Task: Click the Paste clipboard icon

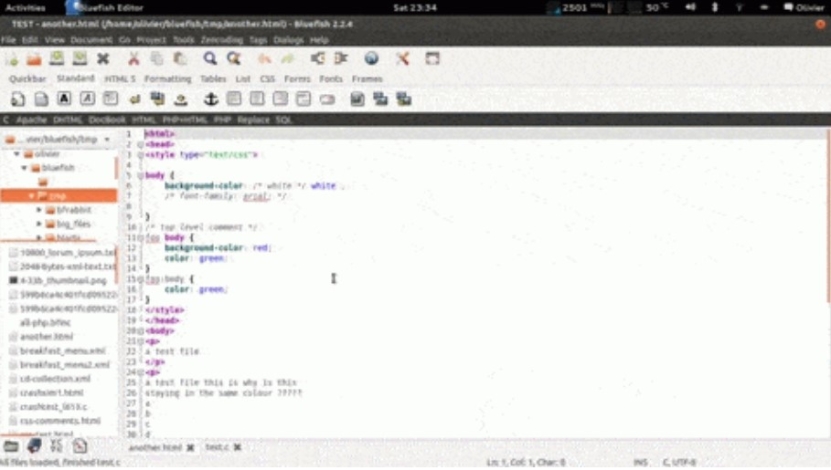Action: pyautogui.click(x=180, y=59)
